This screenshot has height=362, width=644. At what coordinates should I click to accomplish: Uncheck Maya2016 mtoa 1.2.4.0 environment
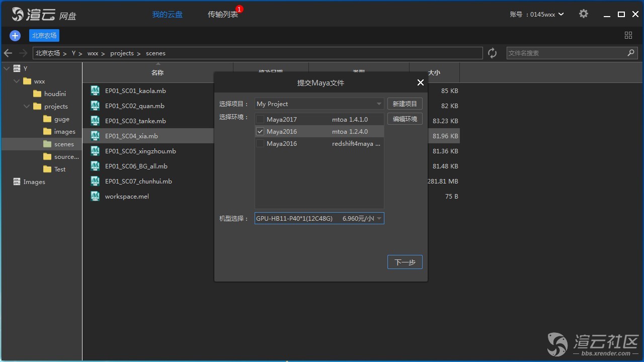click(x=260, y=131)
